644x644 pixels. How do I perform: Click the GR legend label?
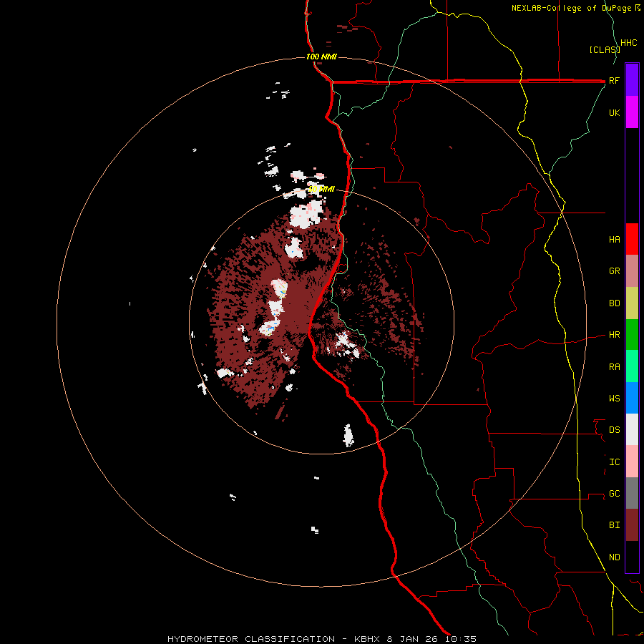pyautogui.click(x=614, y=271)
